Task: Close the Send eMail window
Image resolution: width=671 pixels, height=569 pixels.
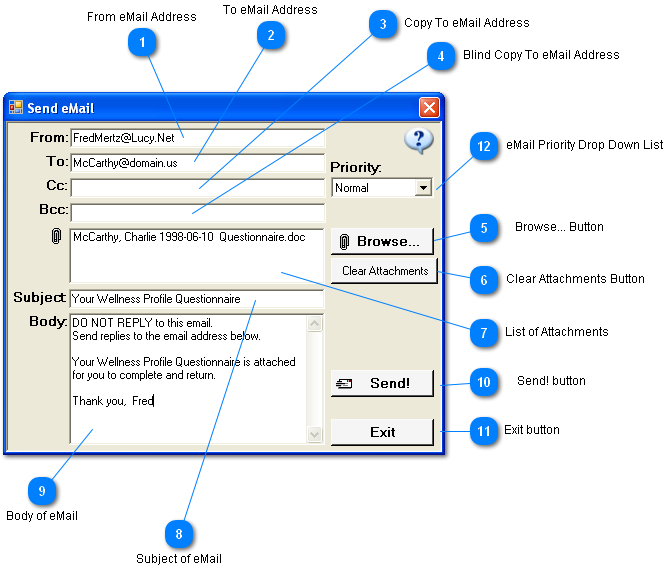Action: click(x=429, y=107)
